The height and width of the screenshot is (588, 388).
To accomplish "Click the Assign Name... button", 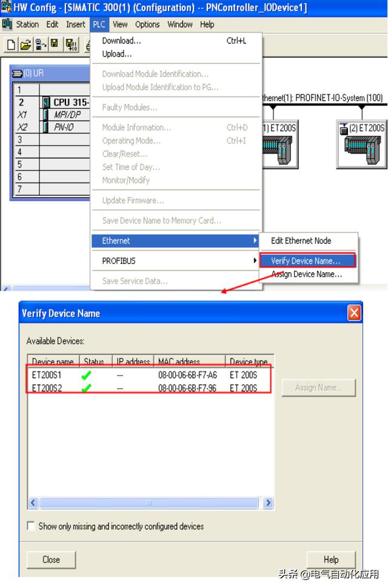I will click(318, 387).
